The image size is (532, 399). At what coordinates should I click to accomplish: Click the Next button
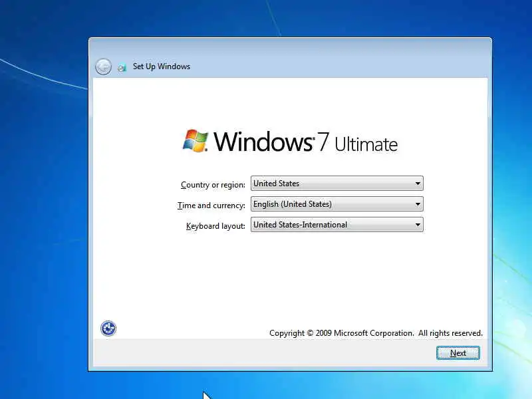click(458, 353)
